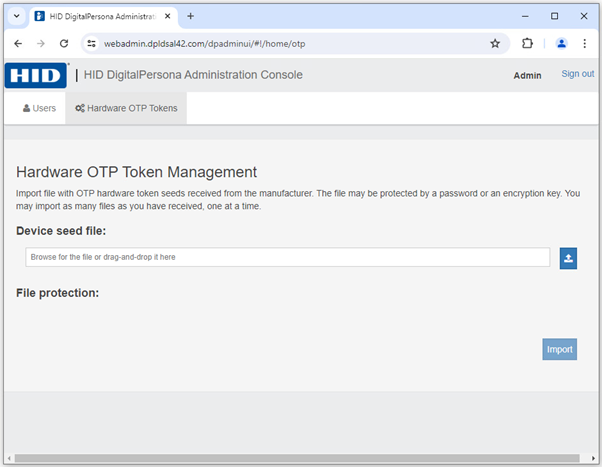Viewport: 602px width, 467px height.
Task: Click the upload seed file icon button
Action: coord(568,258)
